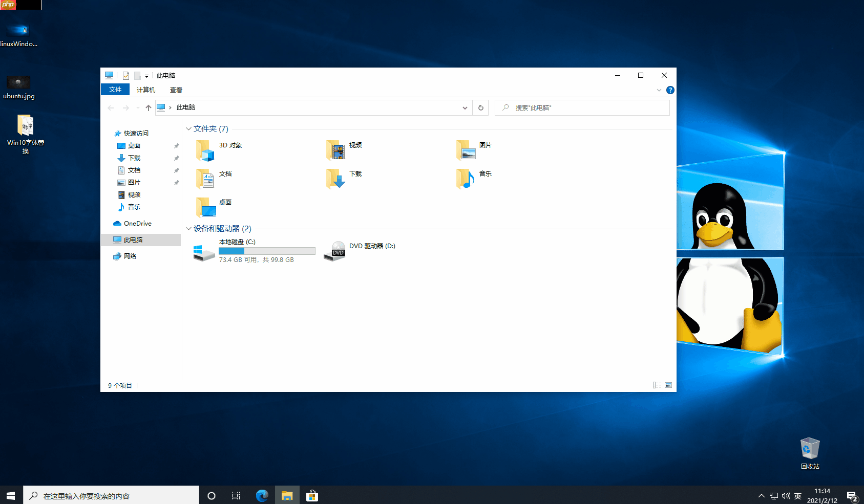Open the 视频 folder icon
864x504 pixels.
tap(335, 150)
